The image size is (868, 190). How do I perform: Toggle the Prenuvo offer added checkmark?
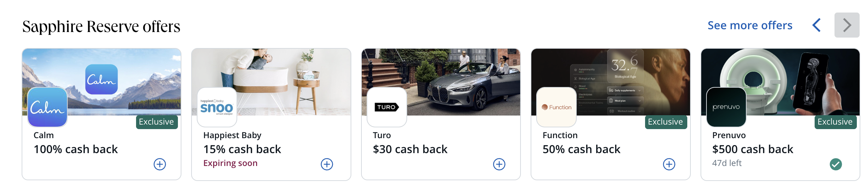pos(836,164)
